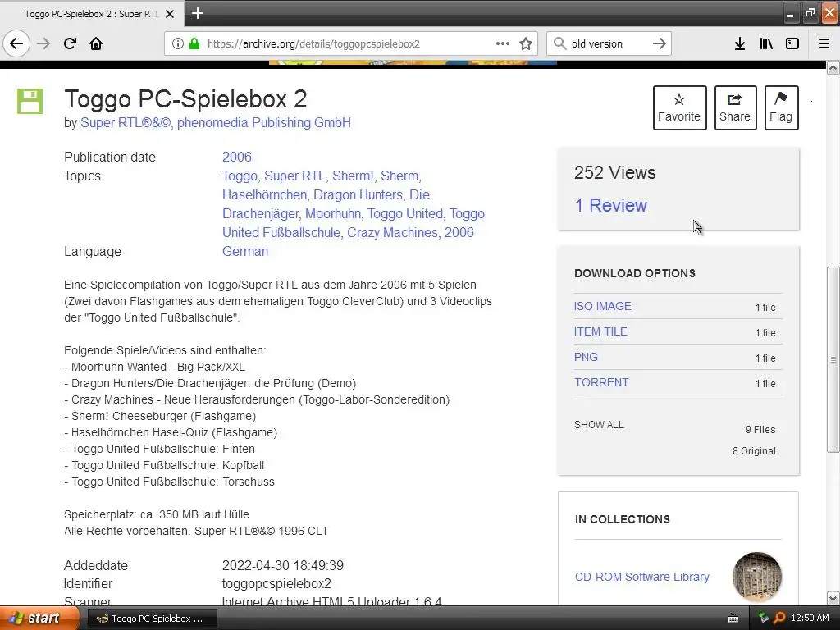Open the Dragon Hunters topic link
The width and height of the screenshot is (840, 630).
coord(358,194)
